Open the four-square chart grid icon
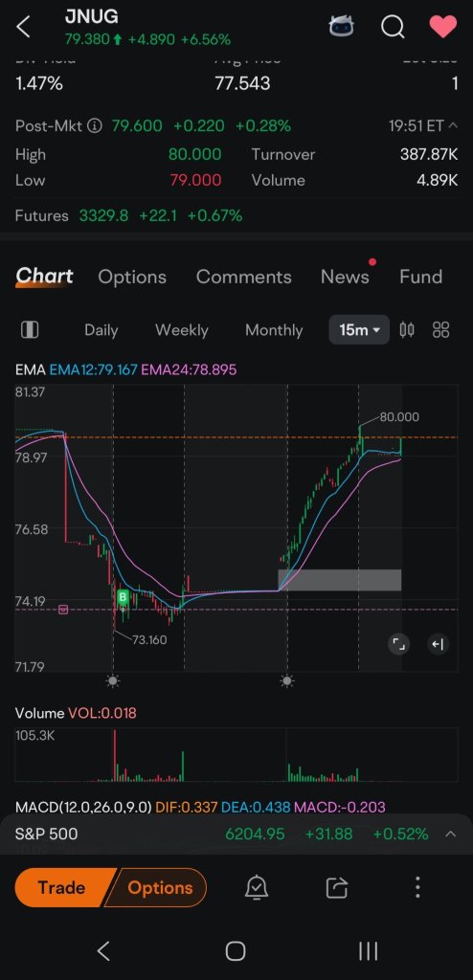Screen dimensions: 473x980 click(441, 329)
